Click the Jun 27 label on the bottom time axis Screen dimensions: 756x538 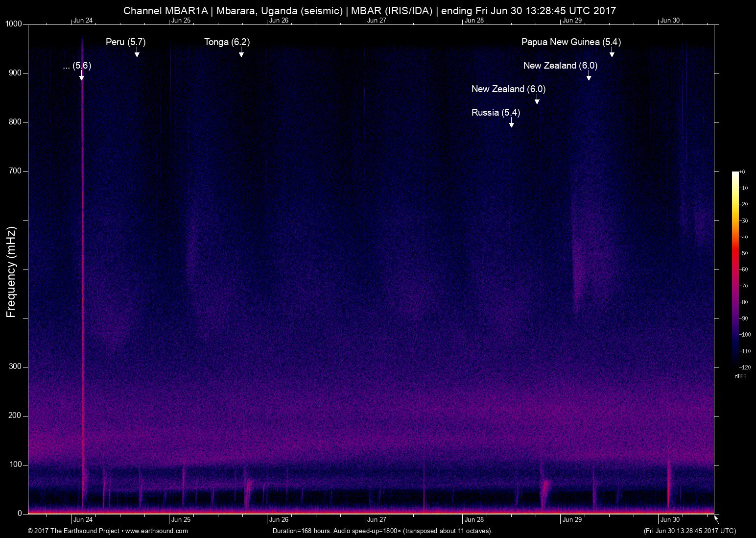(x=377, y=520)
